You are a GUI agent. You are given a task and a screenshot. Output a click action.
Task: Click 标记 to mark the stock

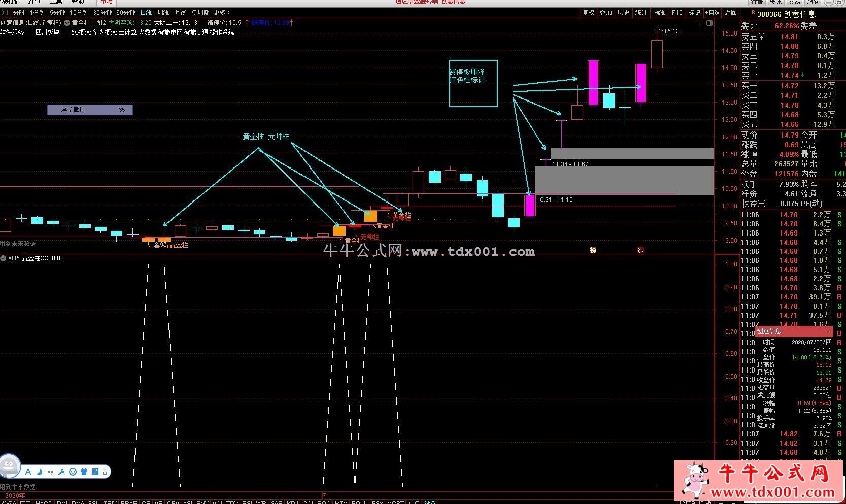695,13
